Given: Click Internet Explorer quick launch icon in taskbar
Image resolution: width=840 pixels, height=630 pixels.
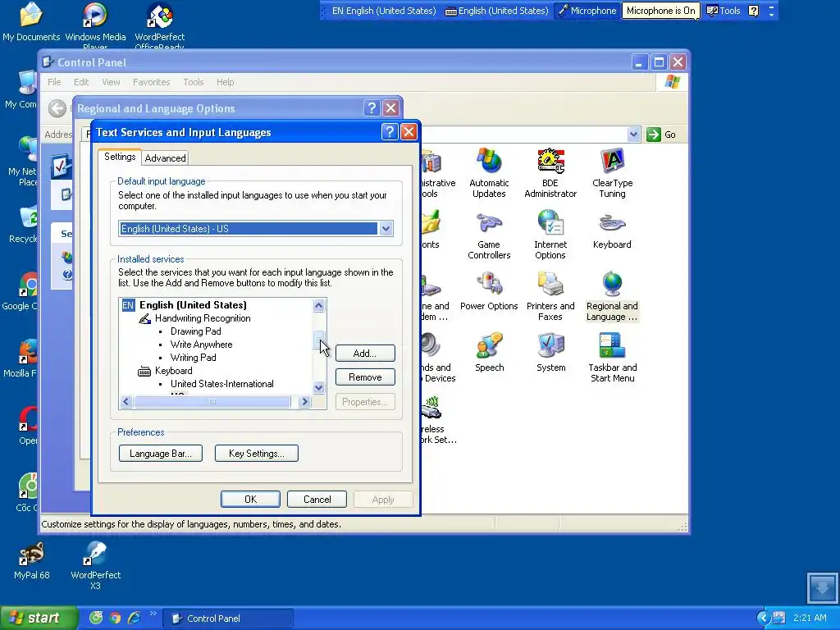Looking at the screenshot, I should [134, 619].
